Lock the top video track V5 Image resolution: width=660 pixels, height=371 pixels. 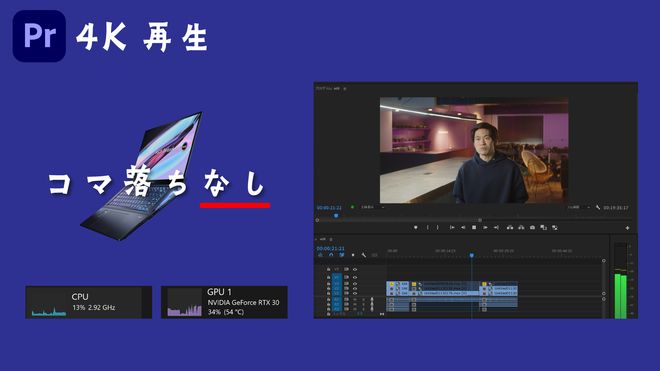tap(329, 270)
